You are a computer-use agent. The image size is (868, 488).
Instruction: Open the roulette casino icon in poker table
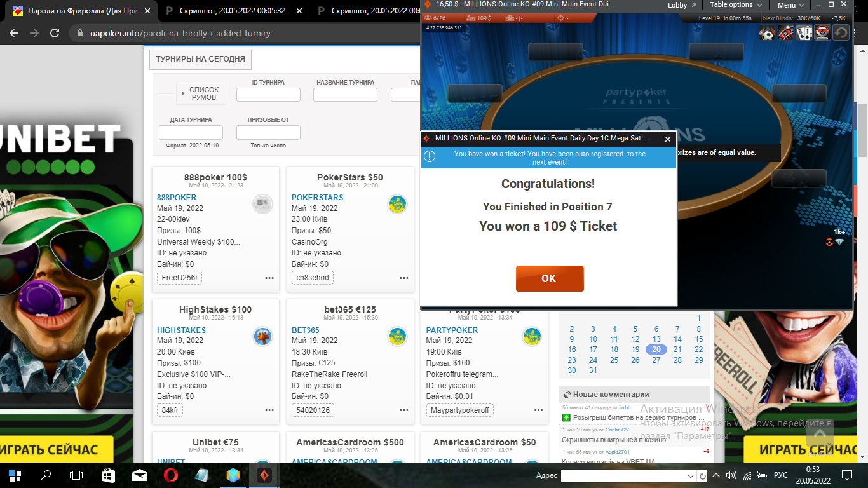(786, 32)
